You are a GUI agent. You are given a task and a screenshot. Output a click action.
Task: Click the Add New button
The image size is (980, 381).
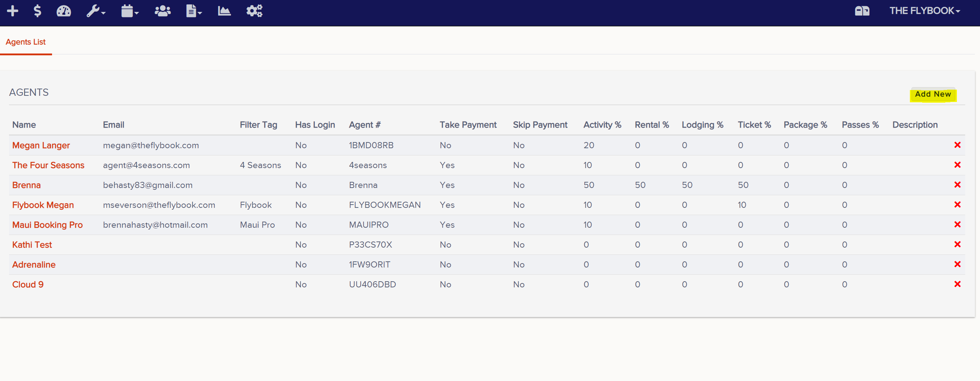click(x=933, y=94)
